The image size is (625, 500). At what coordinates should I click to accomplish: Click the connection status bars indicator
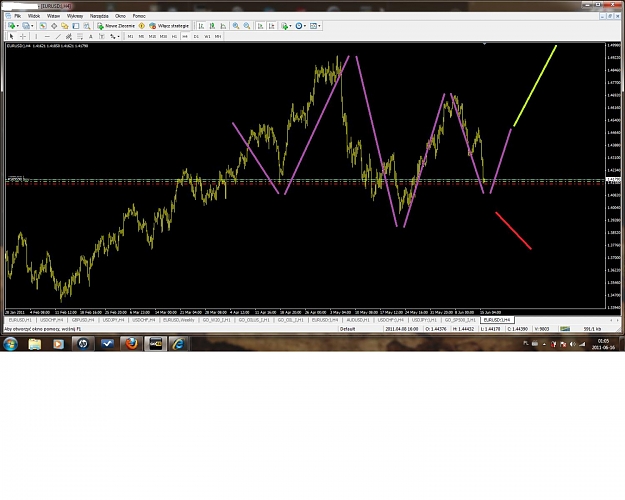coord(565,329)
